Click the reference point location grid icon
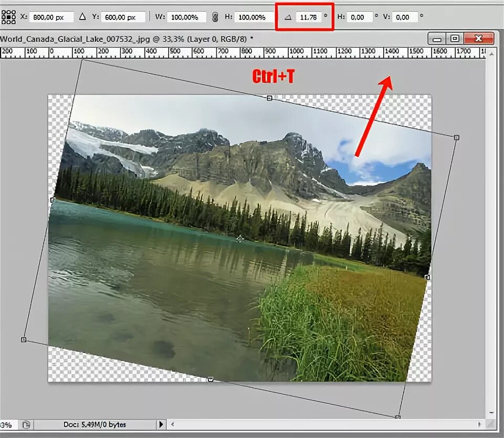 coord(8,17)
